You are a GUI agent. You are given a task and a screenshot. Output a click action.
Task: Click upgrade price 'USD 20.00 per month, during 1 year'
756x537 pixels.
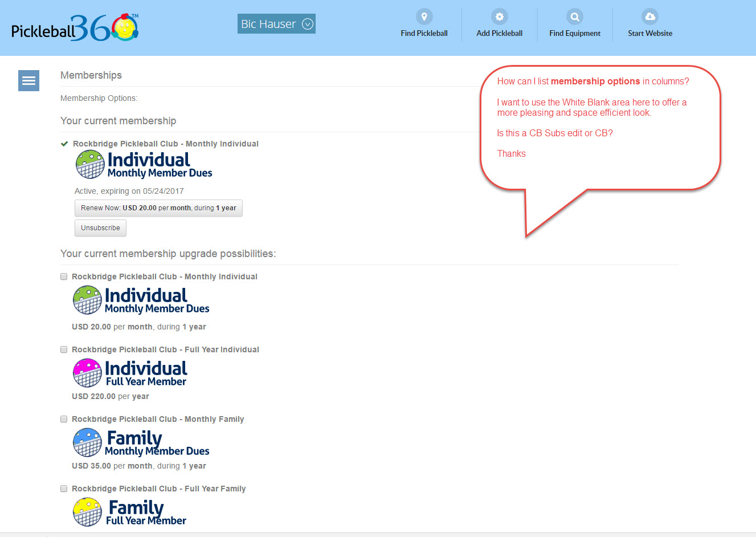(x=139, y=327)
